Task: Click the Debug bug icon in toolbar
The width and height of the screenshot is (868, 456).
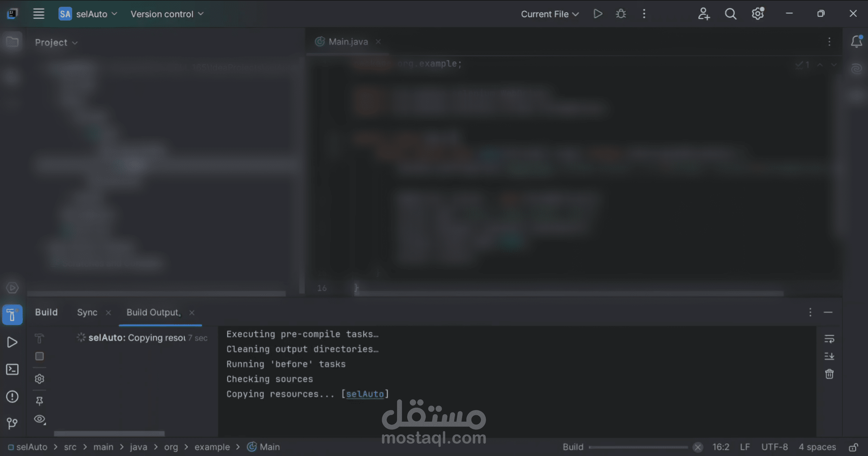Action: [x=621, y=14]
